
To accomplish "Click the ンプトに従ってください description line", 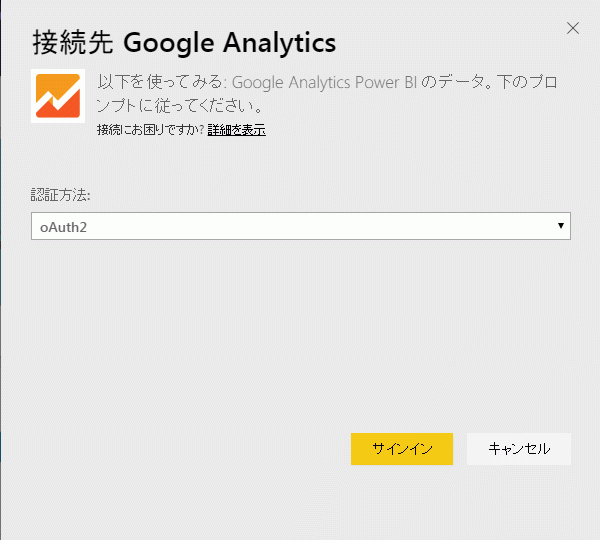I will (x=179, y=106).
